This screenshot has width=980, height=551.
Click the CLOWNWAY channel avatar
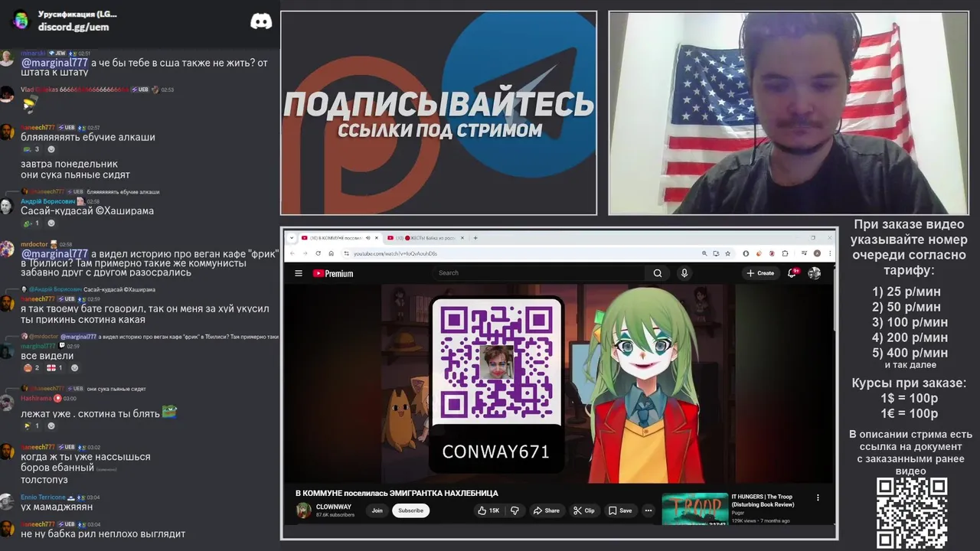304,510
